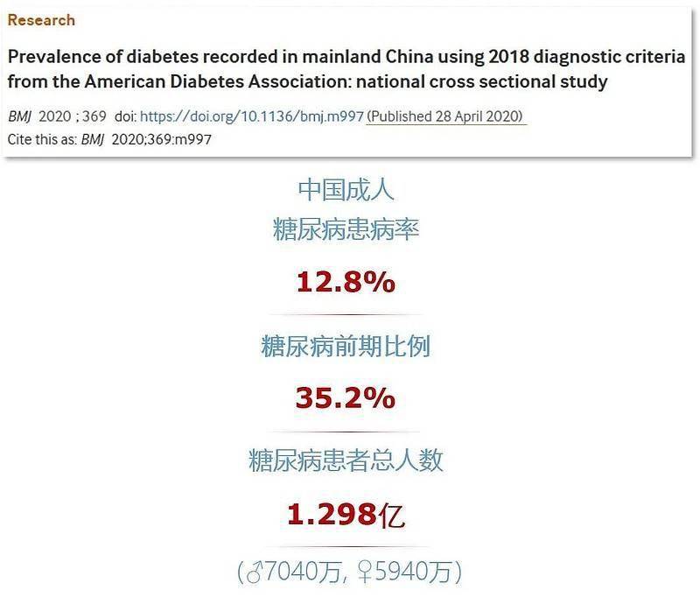Click the 12.8% prevalence figure
Image resolution: width=700 pixels, height=604 pixels.
click(346, 282)
